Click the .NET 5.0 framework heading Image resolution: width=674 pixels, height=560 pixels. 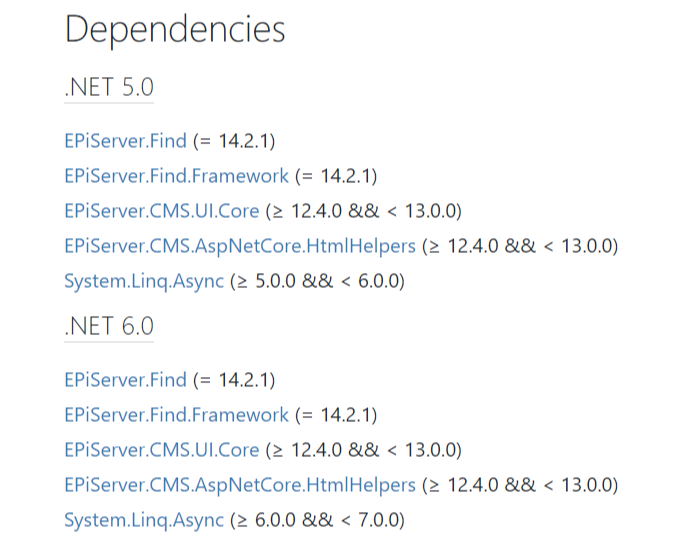(109, 88)
